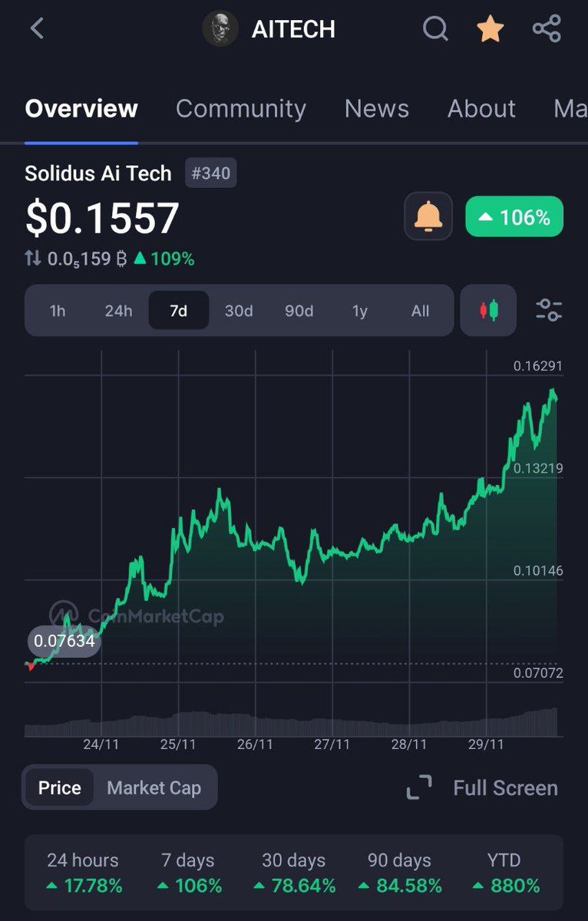
Task: Switch to the Overview tab
Action: click(81, 108)
